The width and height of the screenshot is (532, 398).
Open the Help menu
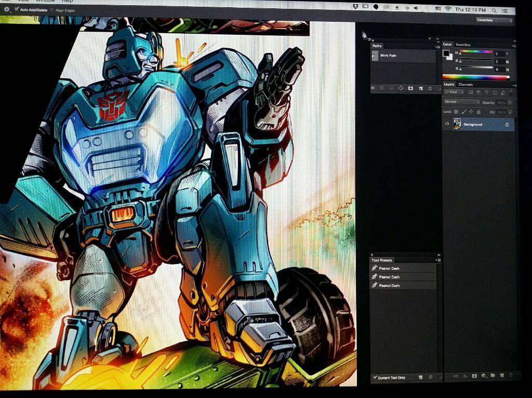pyautogui.click(x=67, y=1)
